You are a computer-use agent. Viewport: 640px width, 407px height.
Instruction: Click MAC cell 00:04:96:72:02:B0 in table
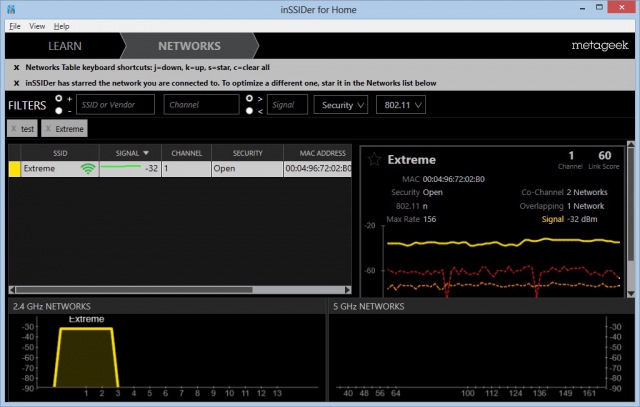318,169
